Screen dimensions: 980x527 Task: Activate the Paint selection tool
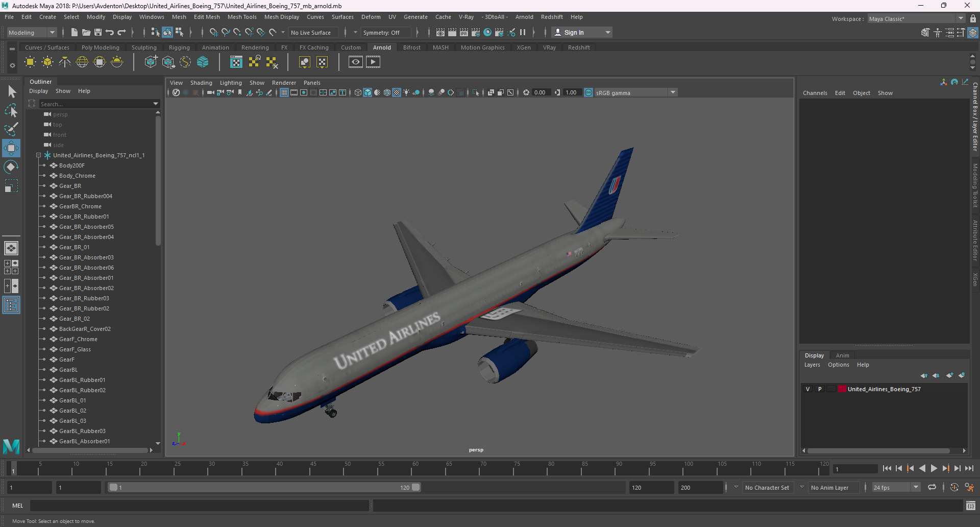click(11, 129)
